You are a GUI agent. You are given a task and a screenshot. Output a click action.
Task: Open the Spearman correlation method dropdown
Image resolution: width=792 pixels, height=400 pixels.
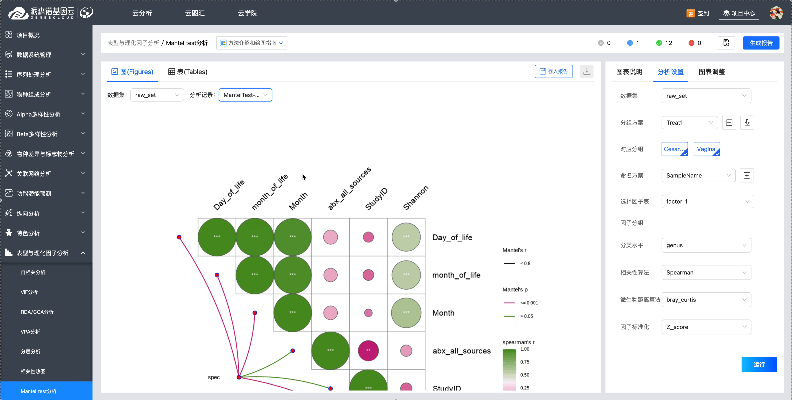tap(706, 272)
